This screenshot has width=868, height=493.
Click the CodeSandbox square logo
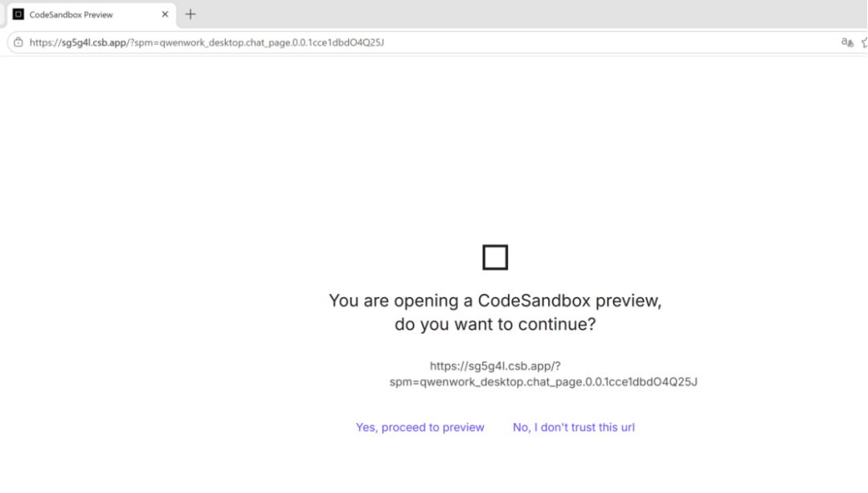point(495,257)
